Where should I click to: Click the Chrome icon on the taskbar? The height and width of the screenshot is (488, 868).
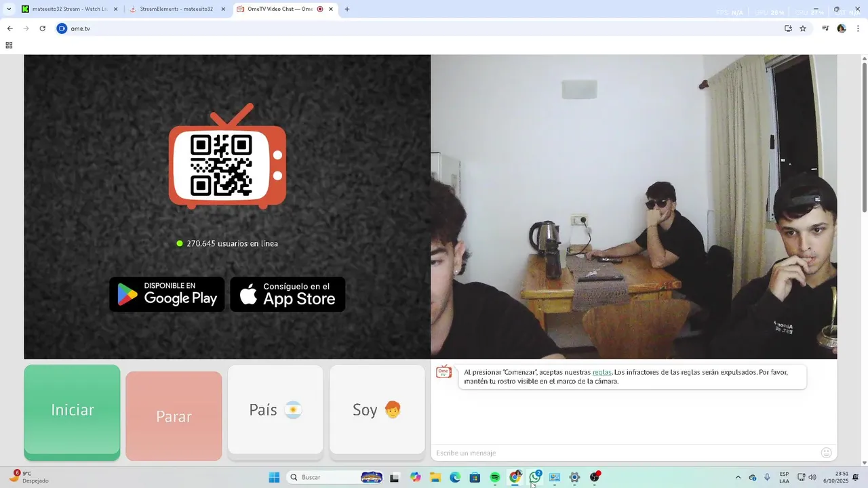tap(515, 478)
